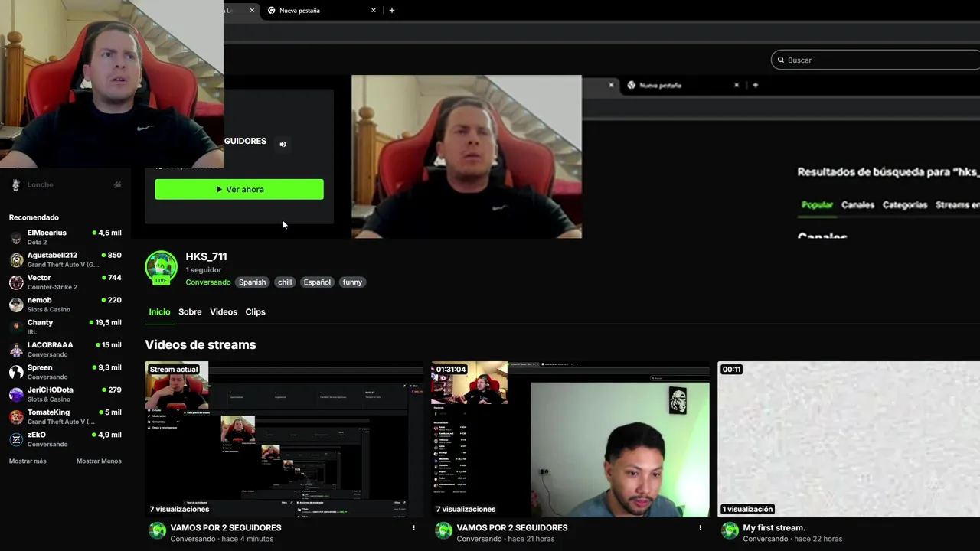The image size is (980, 551).
Task: Click the Spanish tag
Action: [x=252, y=282]
